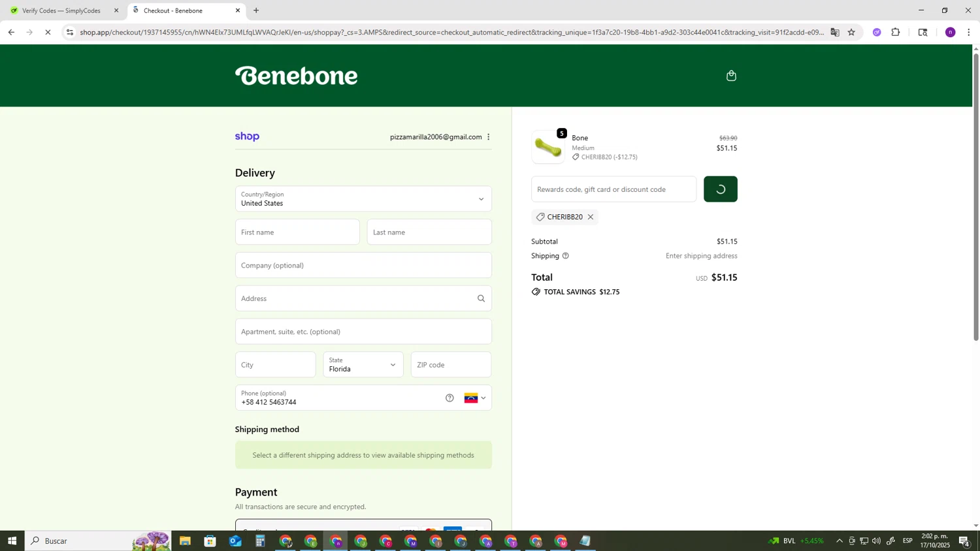View site information icon in address bar
Viewport: 980px width, 551px height.
coord(70,32)
